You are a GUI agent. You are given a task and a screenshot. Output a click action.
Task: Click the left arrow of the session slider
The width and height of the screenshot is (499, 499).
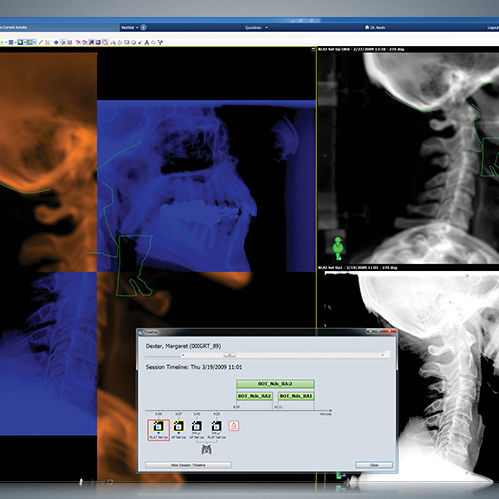(183, 355)
